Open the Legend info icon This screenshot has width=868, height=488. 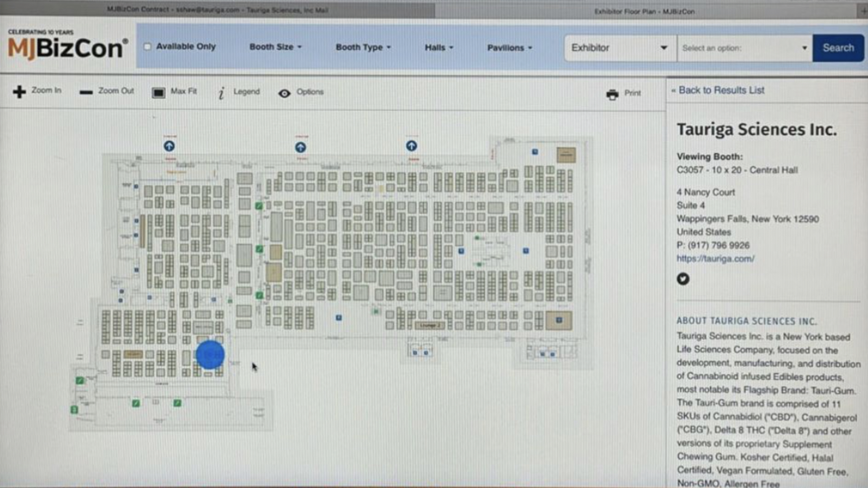[x=221, y=93]
